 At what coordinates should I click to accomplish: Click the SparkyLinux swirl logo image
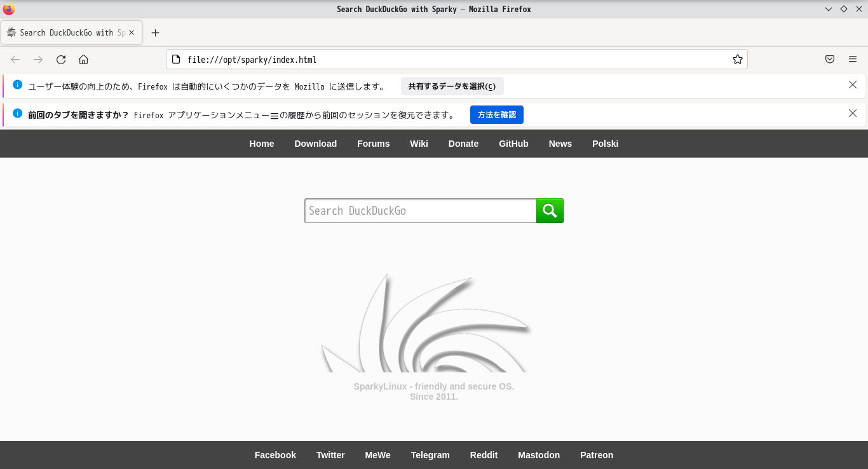[x=426, y=323]
